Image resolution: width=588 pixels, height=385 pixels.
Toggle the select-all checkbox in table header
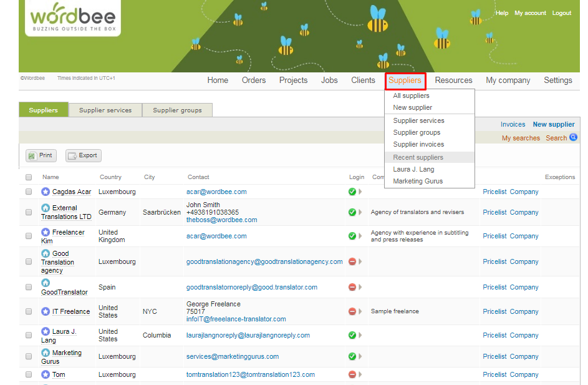[29, 177]
